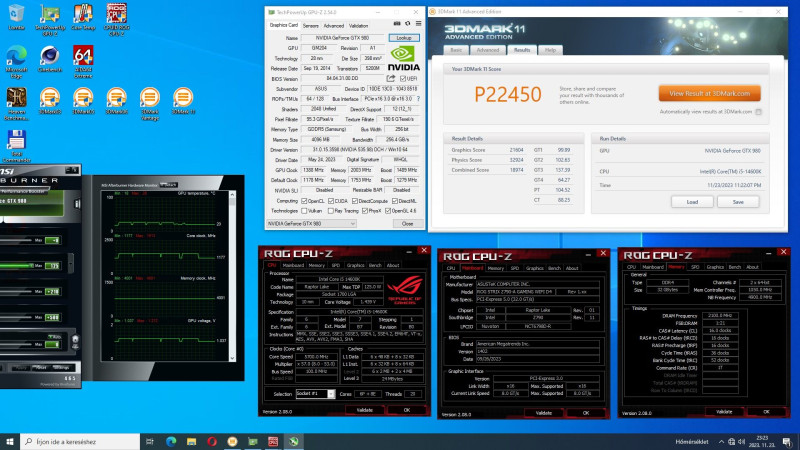Toggle OpenCL checkbox in GPU-Z
The image size is (800, 450).
(x=304, y=201)
